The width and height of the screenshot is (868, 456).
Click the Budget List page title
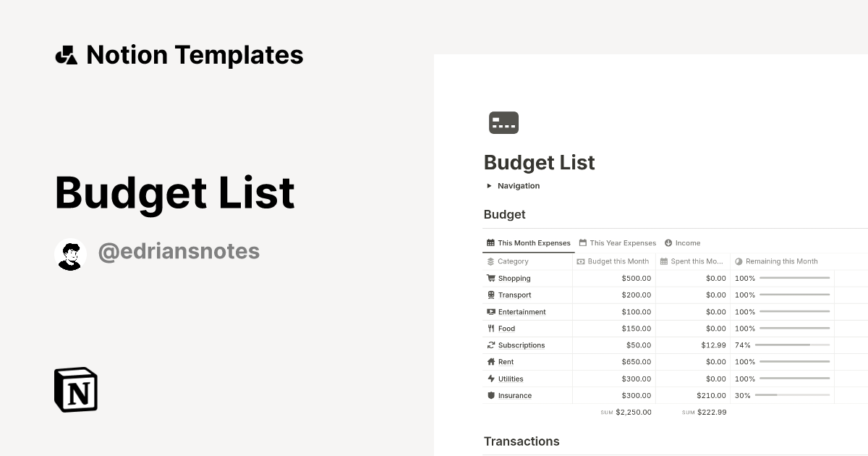[x=539, y=162]
